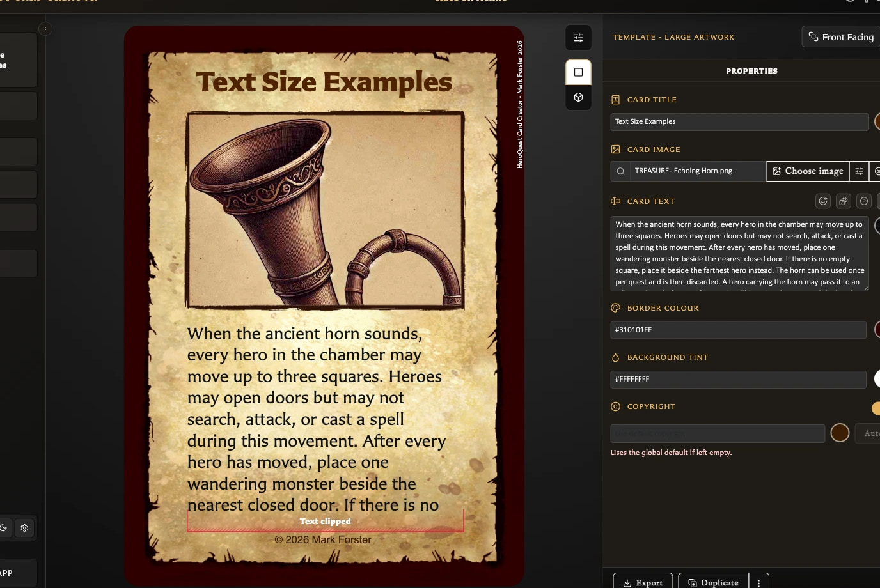Click the TREASURE- Echoing Horn.png filename field
This screenshot has height=588, width=880.
point(698,171)
